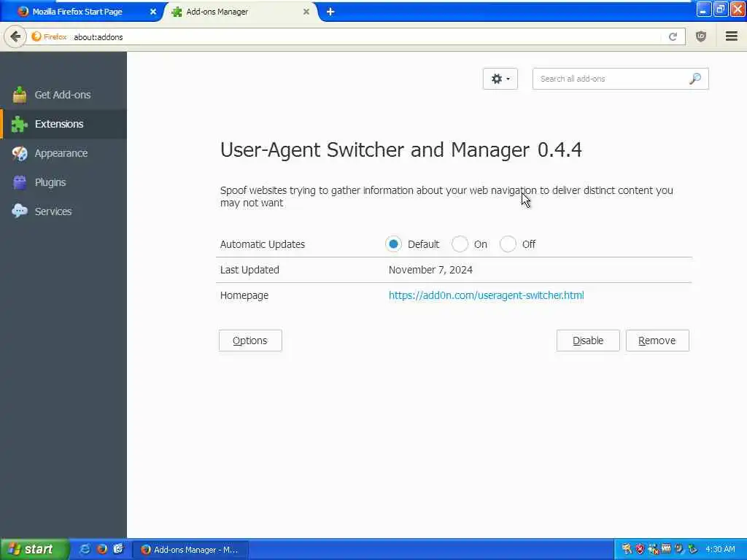Close the Add-ons Manager tab

point(306,12)
